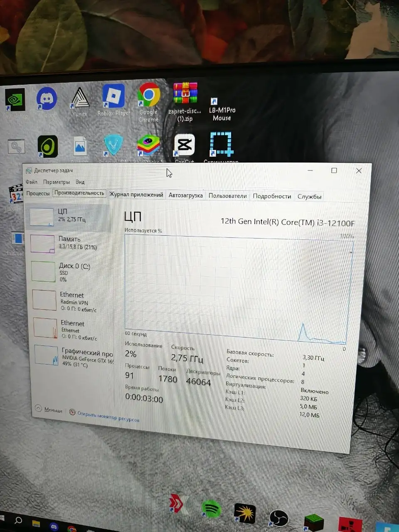This screenshot has width=399, height=532.
Task: Open the Подробности tab
Action: [272, 196]
